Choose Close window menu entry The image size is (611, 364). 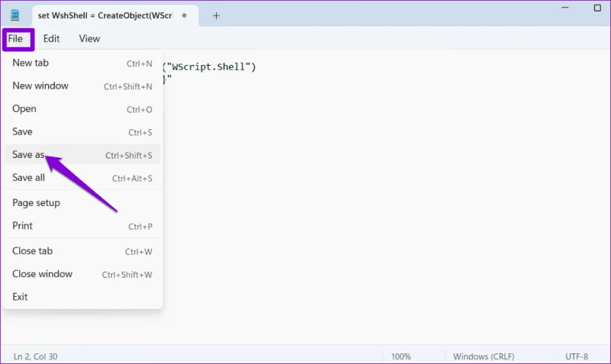tap(82, 275)
